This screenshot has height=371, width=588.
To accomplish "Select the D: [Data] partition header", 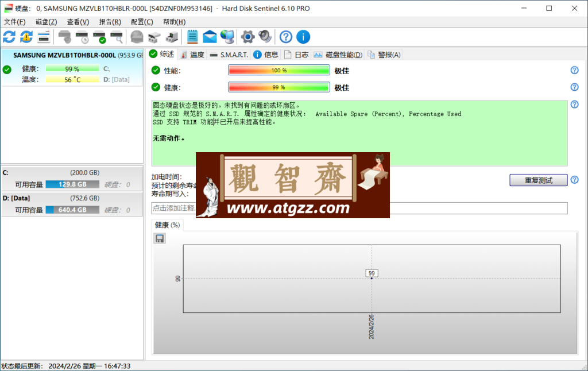I will pyautogui.click(x=72, y=198).
